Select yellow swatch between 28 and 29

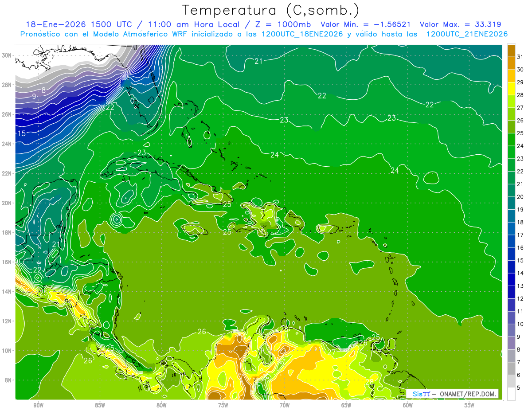[x=511, y=89]
